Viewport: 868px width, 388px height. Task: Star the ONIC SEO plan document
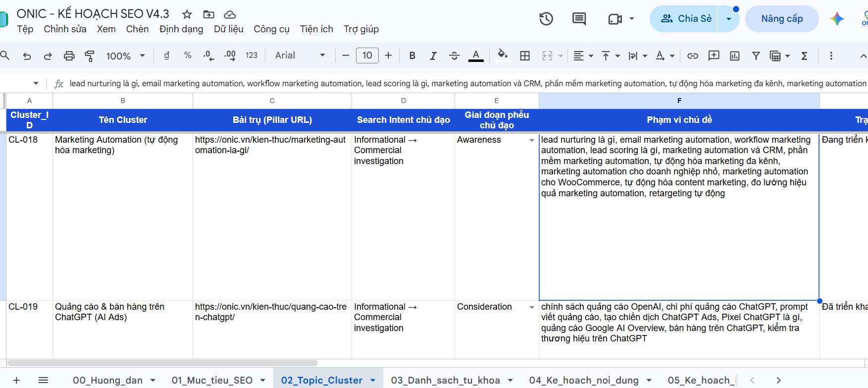click(187, 14)
